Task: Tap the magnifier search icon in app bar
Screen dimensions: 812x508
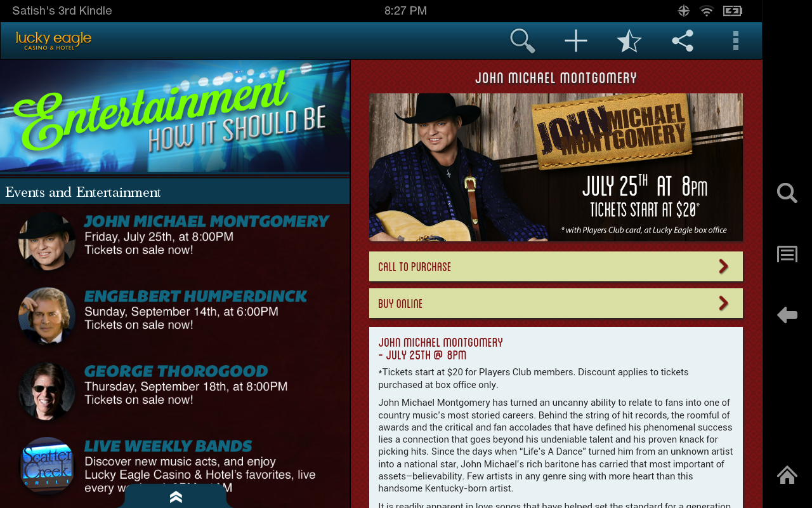Action: click(x=523, y=41)
